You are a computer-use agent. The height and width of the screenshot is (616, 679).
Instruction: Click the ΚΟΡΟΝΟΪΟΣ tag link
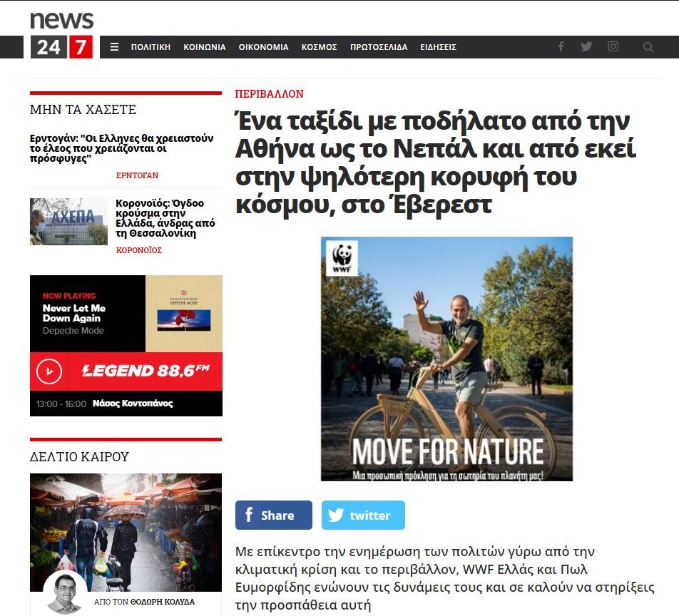point(138,250)
